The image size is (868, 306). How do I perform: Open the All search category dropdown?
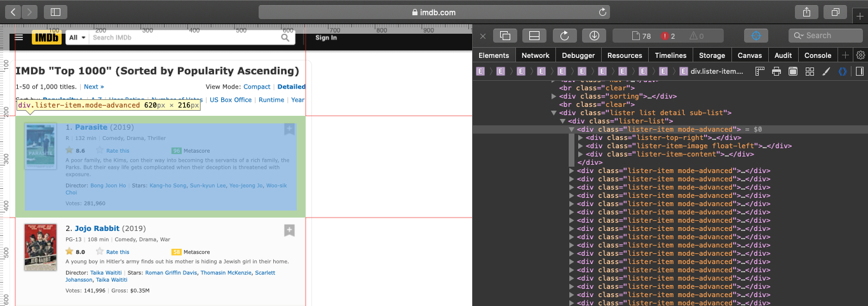point(78,38)
